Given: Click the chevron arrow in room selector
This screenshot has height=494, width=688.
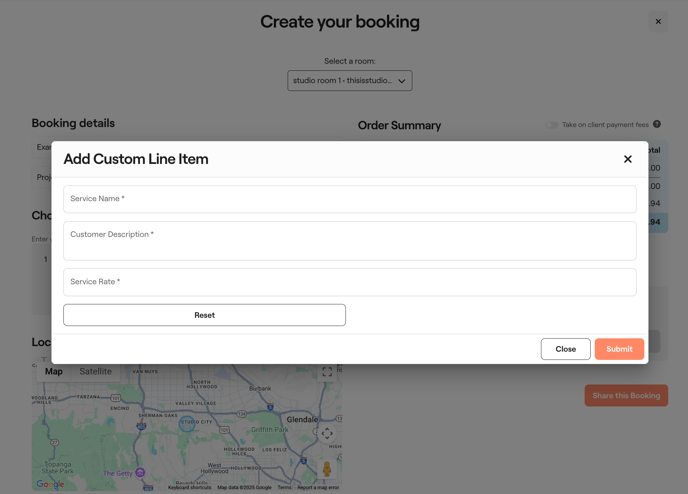Looking at the screenshot, I should [x=402, y=81].
